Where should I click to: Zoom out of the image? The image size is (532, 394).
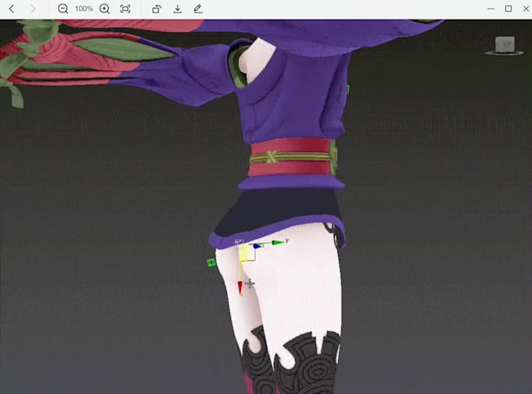pos(63,9)
